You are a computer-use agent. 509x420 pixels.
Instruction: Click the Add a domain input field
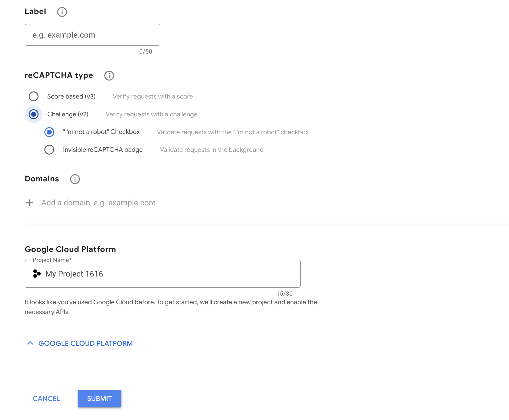coord(99,203)
